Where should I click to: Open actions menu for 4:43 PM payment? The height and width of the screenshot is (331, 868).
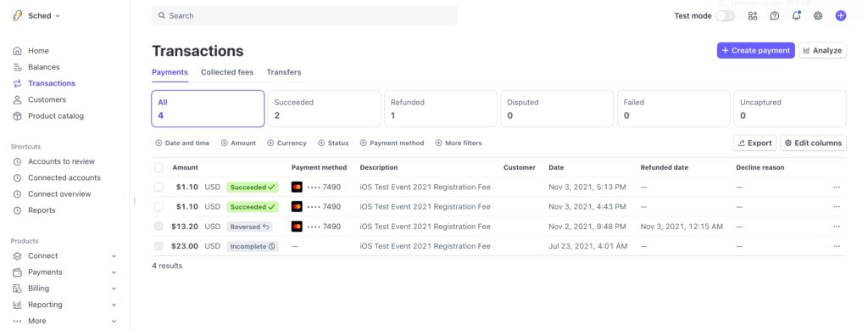(x=836, y=207)
